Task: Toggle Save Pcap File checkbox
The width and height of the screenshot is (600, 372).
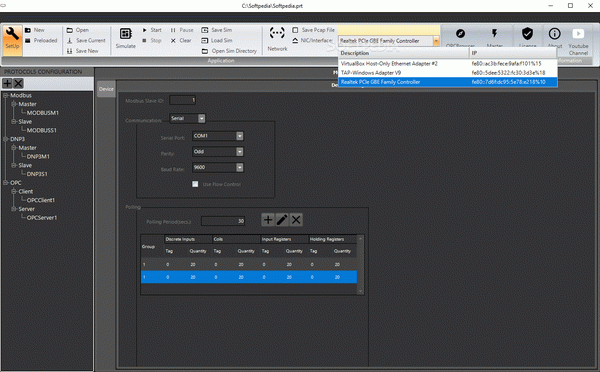Action: point(295,30)
